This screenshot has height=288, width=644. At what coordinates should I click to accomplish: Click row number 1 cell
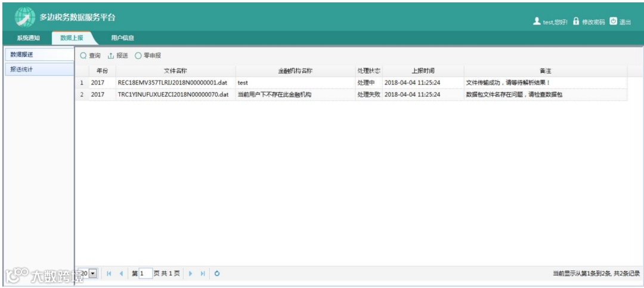coord(81,82)
